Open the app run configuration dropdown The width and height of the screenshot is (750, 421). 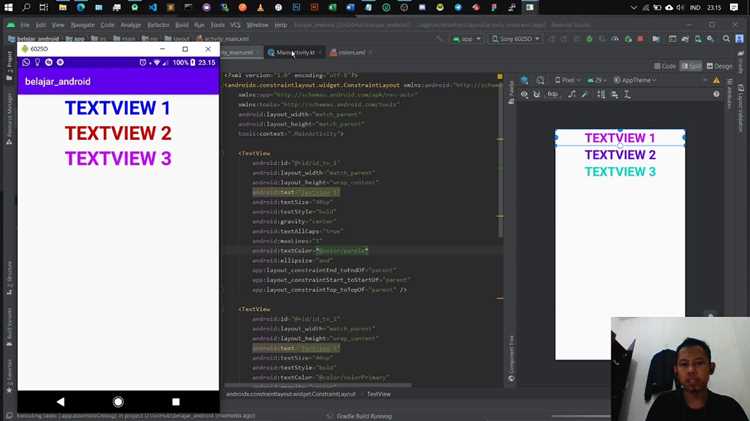click(x=467, y=39)
